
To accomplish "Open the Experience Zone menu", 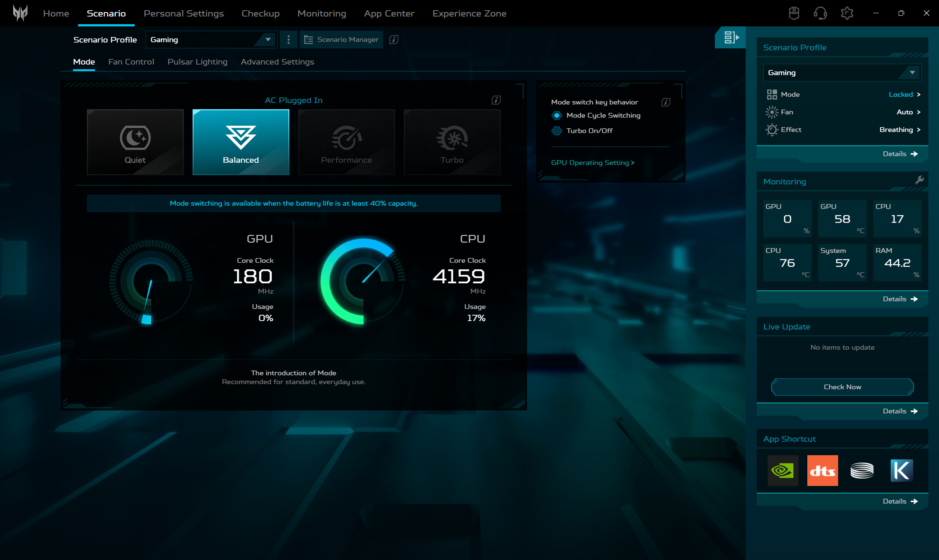I will [x=469, y=13].
